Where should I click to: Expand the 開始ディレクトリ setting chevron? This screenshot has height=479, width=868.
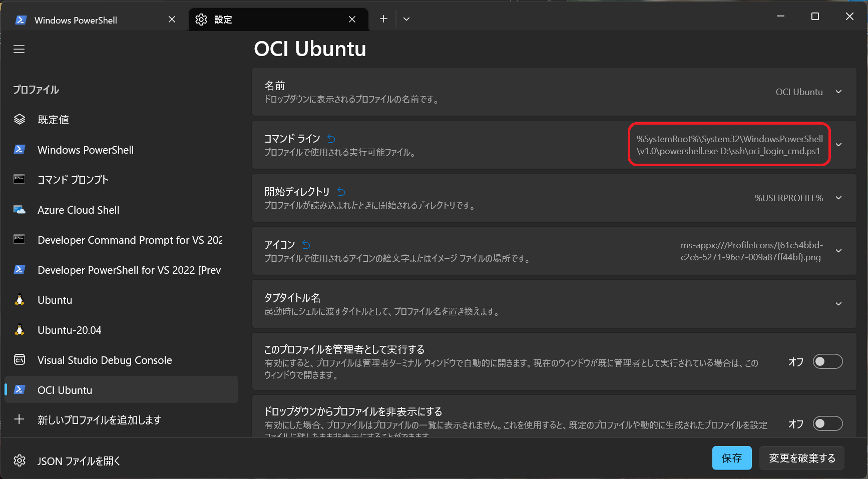point(838,198)
